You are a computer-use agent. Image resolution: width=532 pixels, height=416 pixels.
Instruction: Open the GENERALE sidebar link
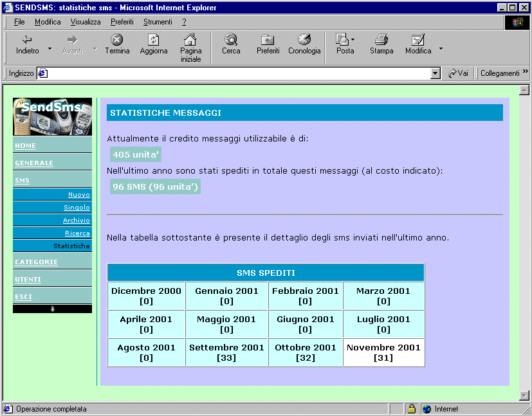[x=34, y=163]
